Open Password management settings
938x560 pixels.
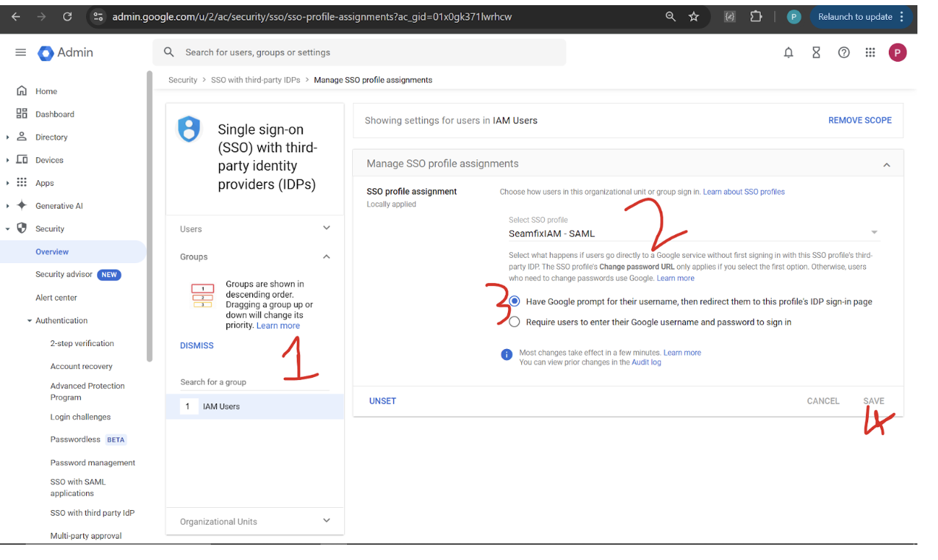[93, 462]
